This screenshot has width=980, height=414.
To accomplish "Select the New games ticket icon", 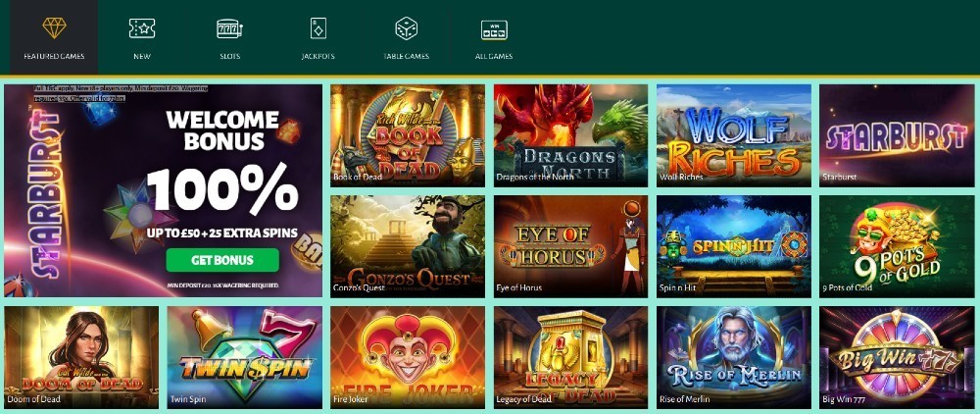I will [142, 28].
